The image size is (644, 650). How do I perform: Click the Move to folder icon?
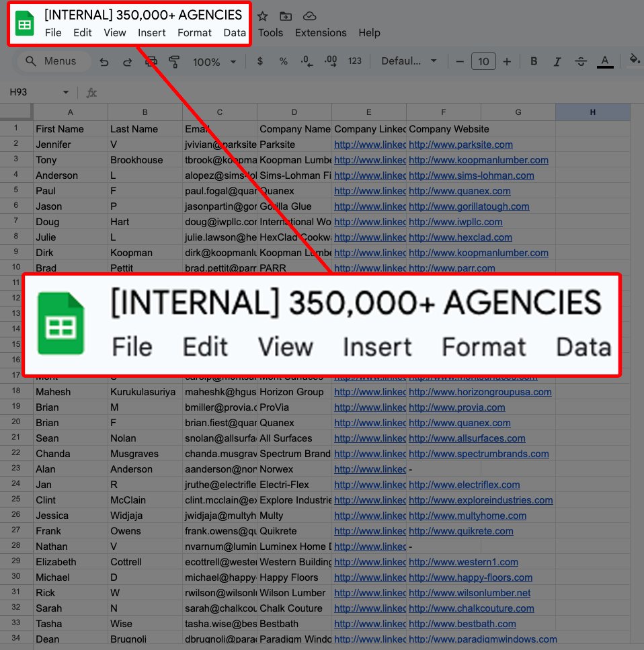286,16
